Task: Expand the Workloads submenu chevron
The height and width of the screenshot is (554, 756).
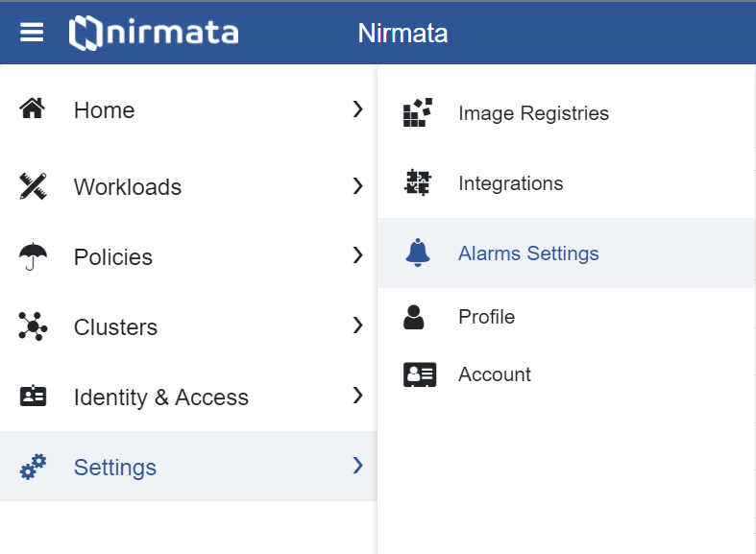Action: tap(357, 186)
